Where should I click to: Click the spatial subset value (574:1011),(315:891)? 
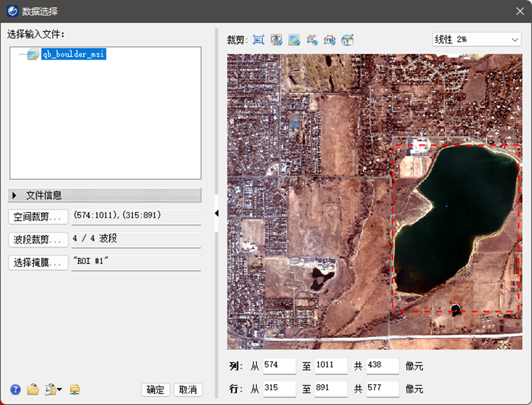click(x=136, y=217)
